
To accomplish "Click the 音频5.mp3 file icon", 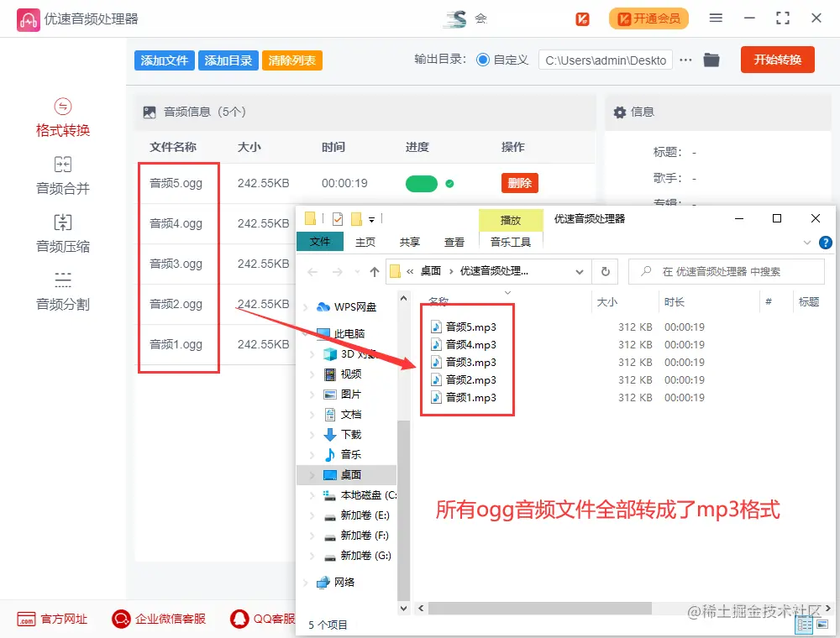I will click(437, 327).
